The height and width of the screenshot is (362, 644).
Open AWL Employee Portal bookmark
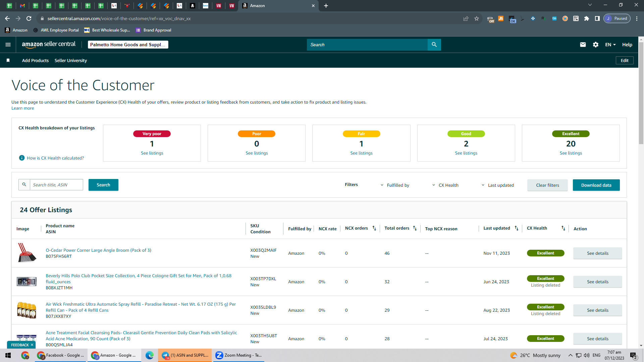point(56,30)
